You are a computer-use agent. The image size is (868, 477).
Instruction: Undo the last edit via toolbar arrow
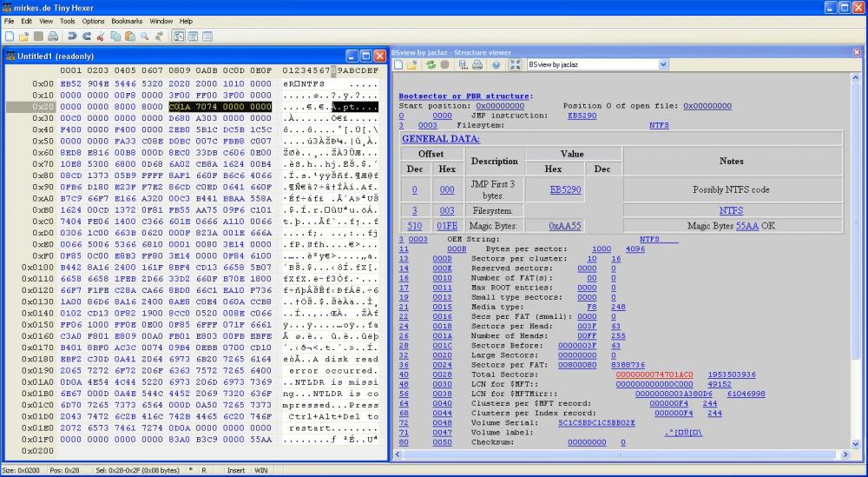(71, 36)
